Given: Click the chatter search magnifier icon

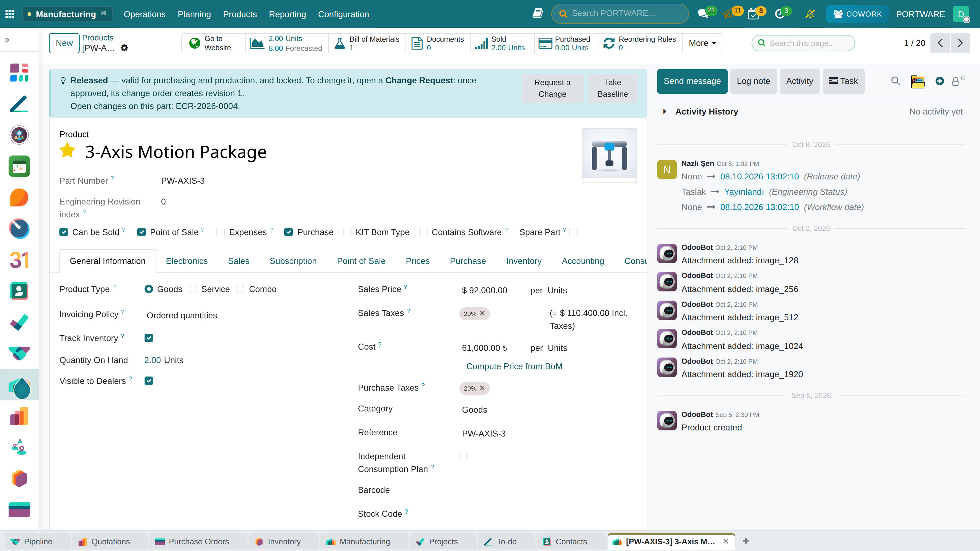Looking at the screenshot, I should tap(895, 81).
